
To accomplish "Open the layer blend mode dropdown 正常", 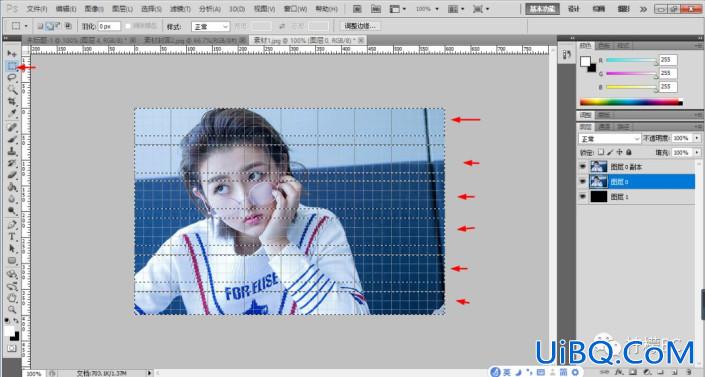I will (609, 139).
